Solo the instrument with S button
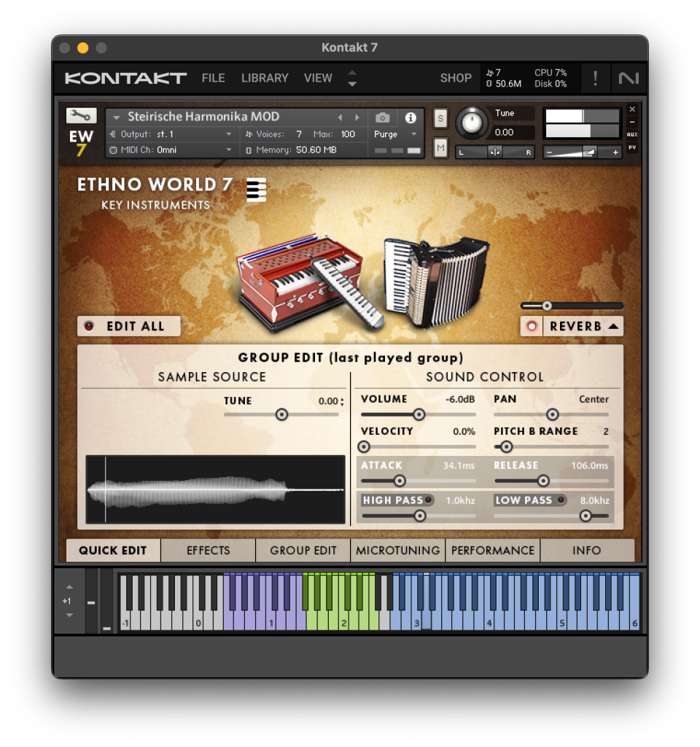 (440, 118)
